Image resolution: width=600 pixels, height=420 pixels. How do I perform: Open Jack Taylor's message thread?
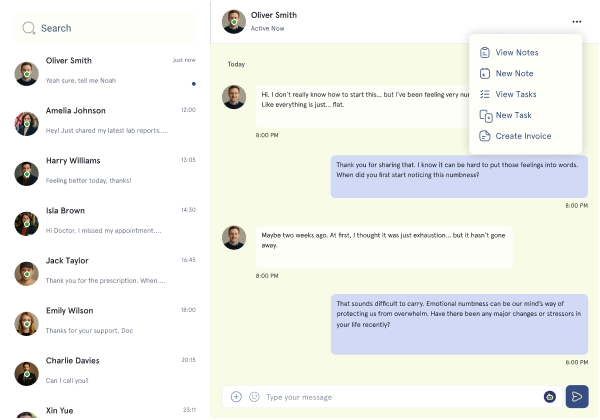(105, 270)
